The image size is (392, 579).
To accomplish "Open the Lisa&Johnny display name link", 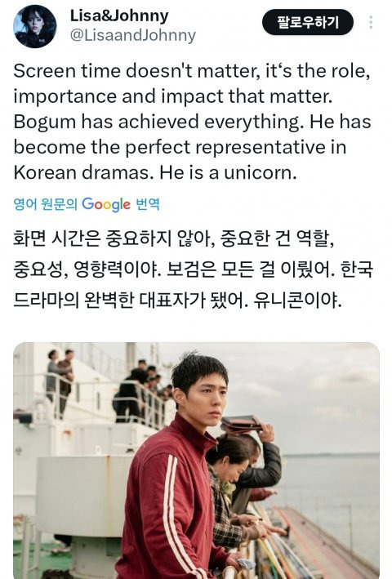I will click(119, 16).
